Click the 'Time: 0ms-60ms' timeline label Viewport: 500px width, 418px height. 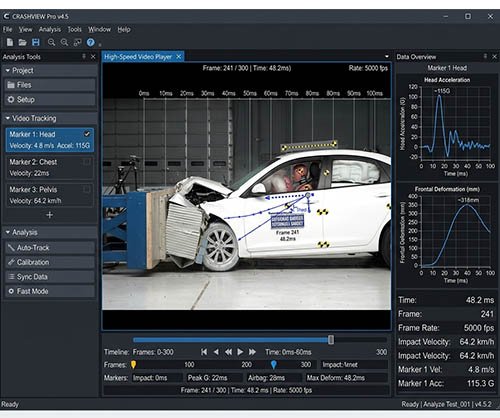[x=288, y=352]
